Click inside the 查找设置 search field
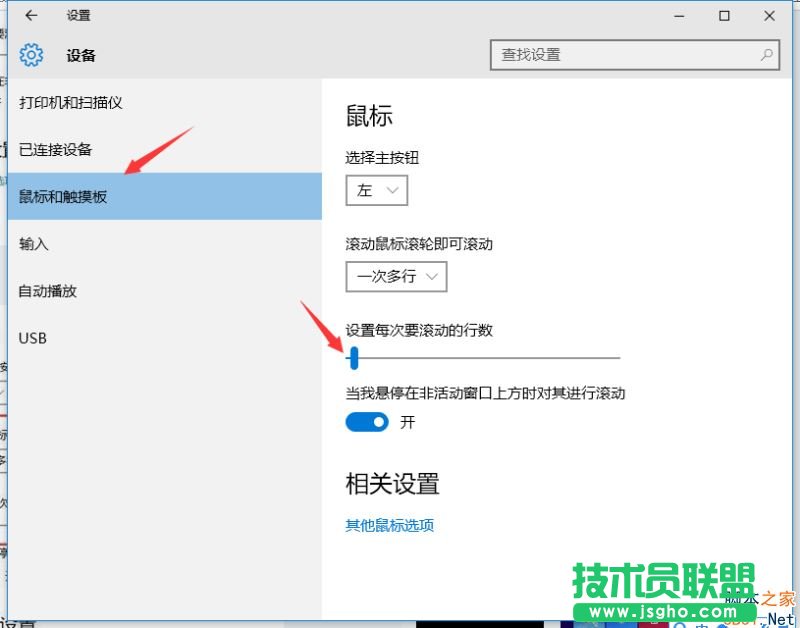Screen dimensions: 800x628 600,55
